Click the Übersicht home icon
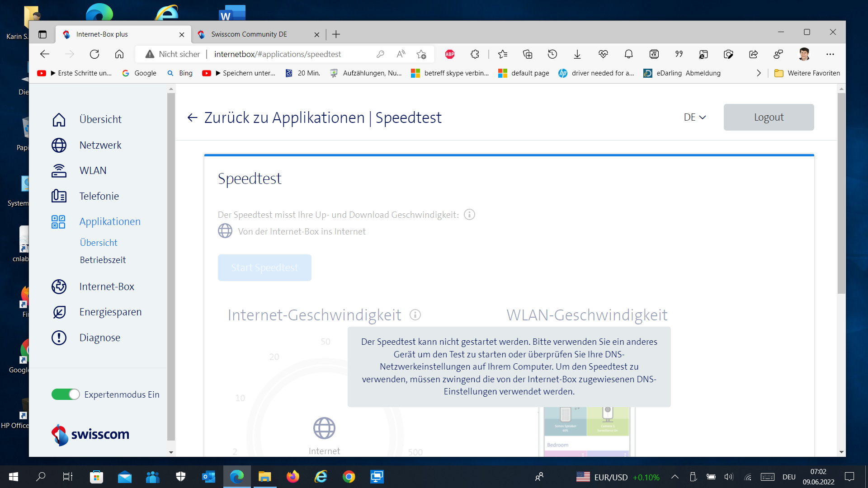This screenshot has height=488, width=868. coord(59,119)
